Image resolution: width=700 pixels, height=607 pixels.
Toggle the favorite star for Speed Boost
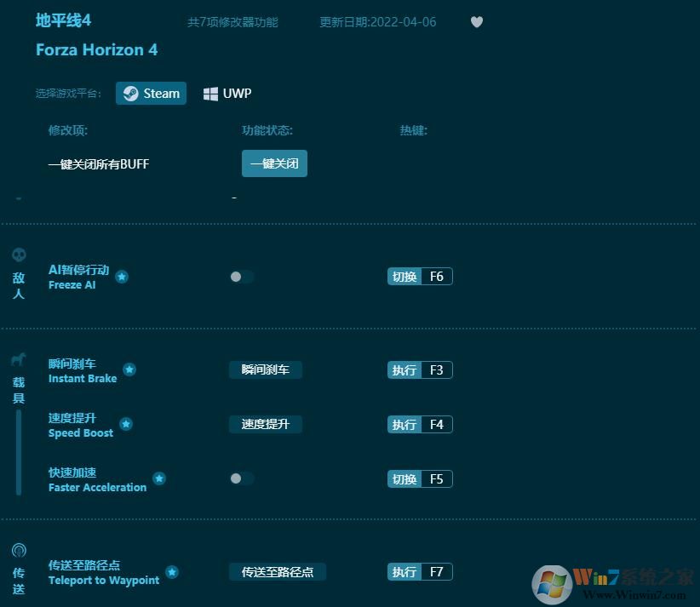click(x=126, y=425)
